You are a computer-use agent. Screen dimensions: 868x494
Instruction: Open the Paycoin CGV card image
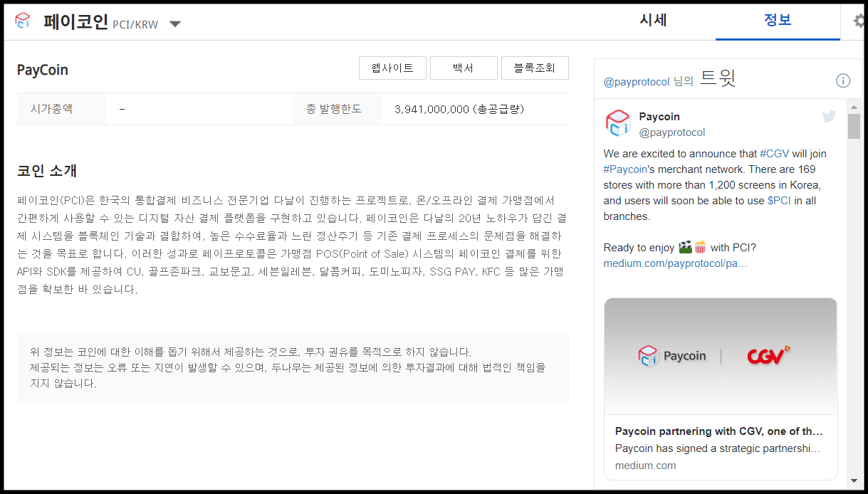pyautogui.click(x=721, y=356)
